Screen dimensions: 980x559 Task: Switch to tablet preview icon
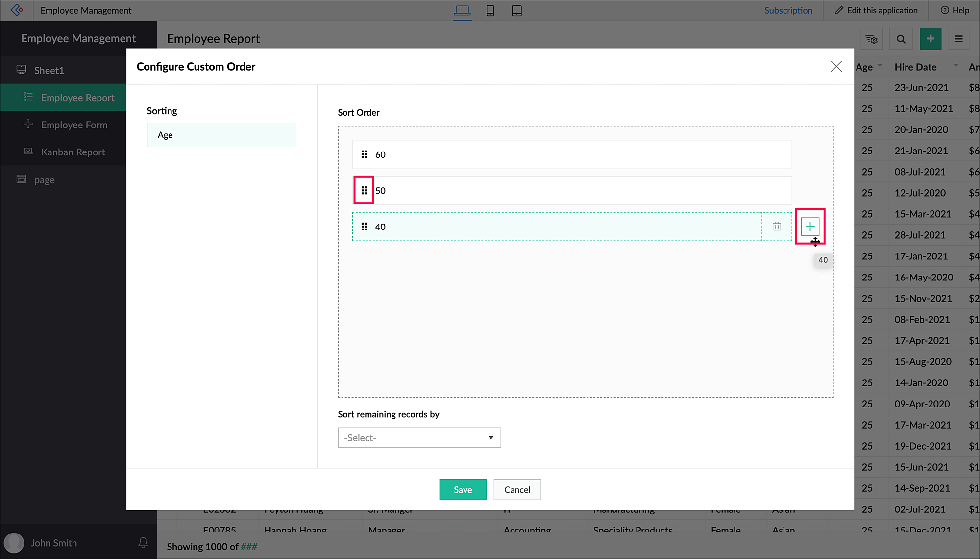tap(516, 10)
